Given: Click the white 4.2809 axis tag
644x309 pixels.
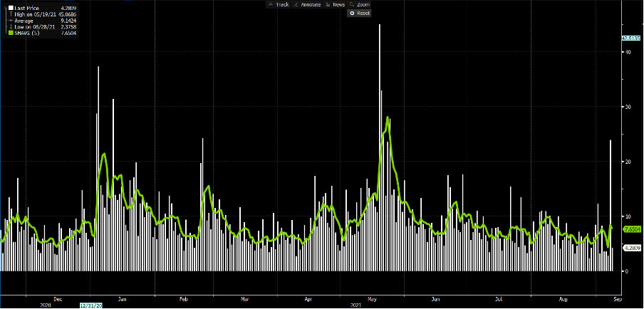Looking at the screenshot, I should (632, 248).
